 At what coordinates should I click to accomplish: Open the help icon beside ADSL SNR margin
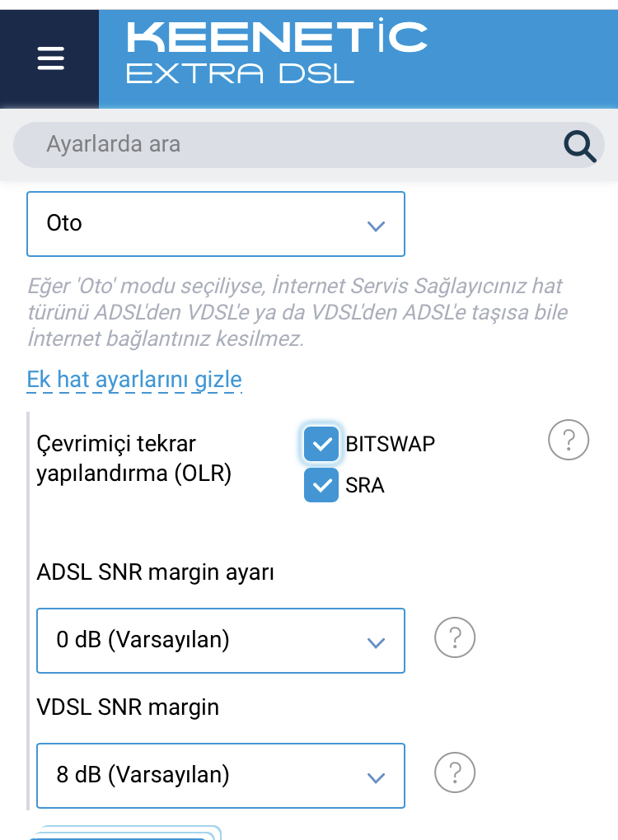[455, 637]
